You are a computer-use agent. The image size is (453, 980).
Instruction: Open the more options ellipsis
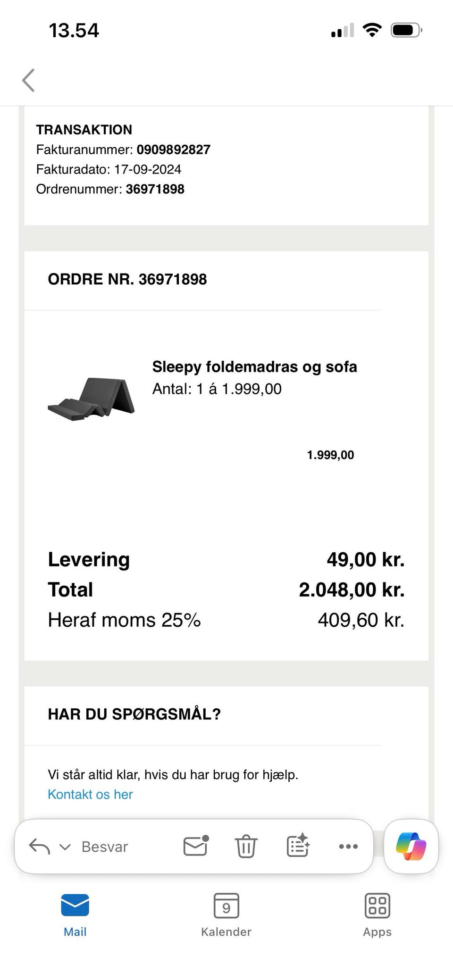348,847
